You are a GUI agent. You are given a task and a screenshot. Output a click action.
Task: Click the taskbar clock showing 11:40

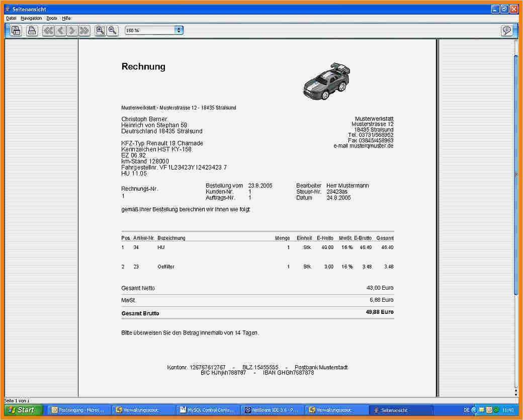[507, 409]
